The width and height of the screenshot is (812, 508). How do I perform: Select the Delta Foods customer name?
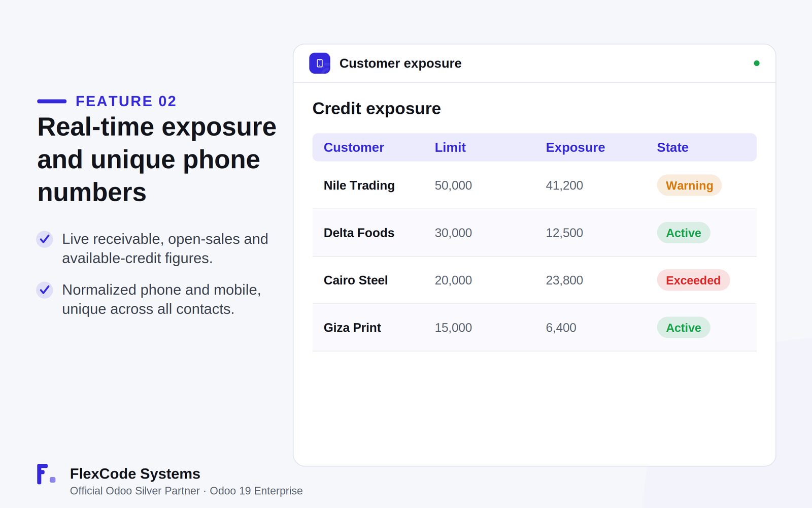(x=359, y=233)
